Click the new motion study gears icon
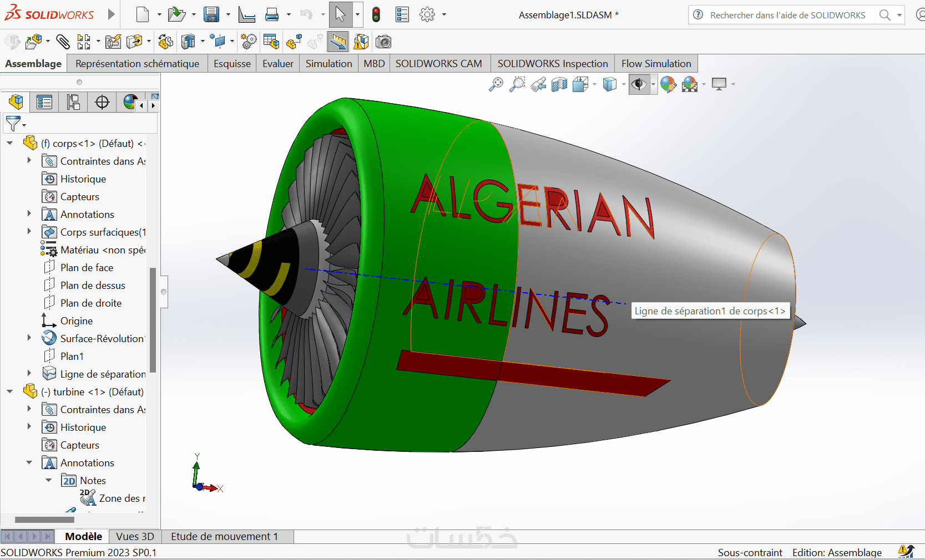Image resolution: width=925 pixels, height=560 pixels. [249, 42]
